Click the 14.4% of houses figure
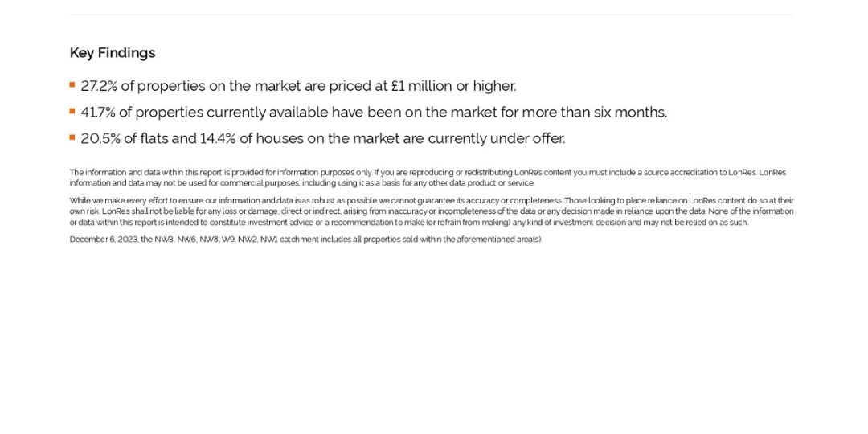The image size is (868, 434). (218, 138)
